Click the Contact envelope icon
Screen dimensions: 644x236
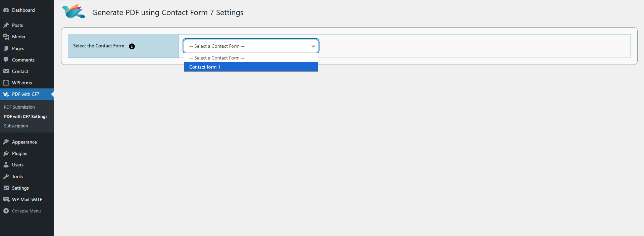(6, 71)
